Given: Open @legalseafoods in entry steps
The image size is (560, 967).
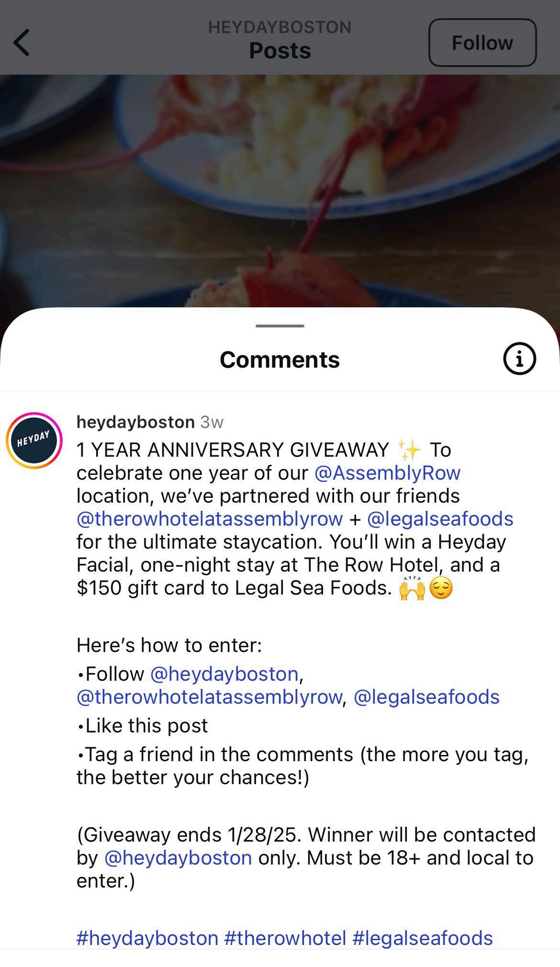Looking at the screenshot, I should [x=426, y=697].
